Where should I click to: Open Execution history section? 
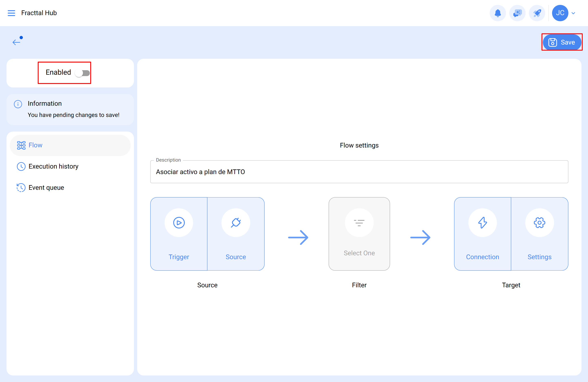[x=53, y=166]
